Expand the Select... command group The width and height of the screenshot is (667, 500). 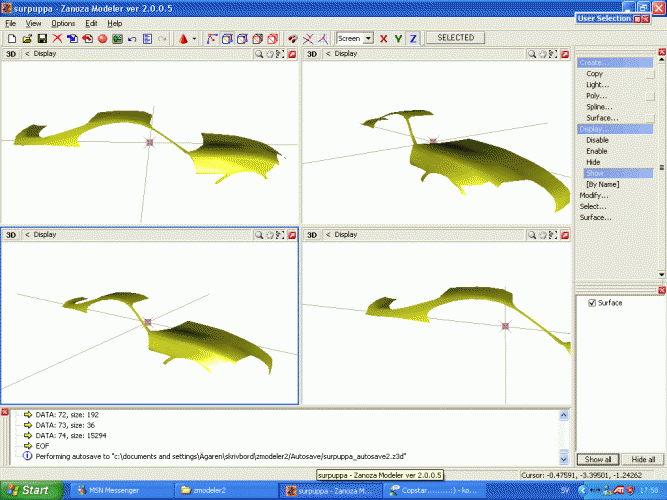point(594,207)
